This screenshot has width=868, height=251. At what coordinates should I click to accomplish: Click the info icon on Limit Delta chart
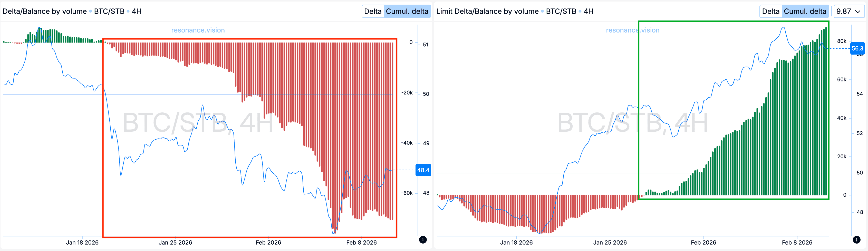coord(856,239)
